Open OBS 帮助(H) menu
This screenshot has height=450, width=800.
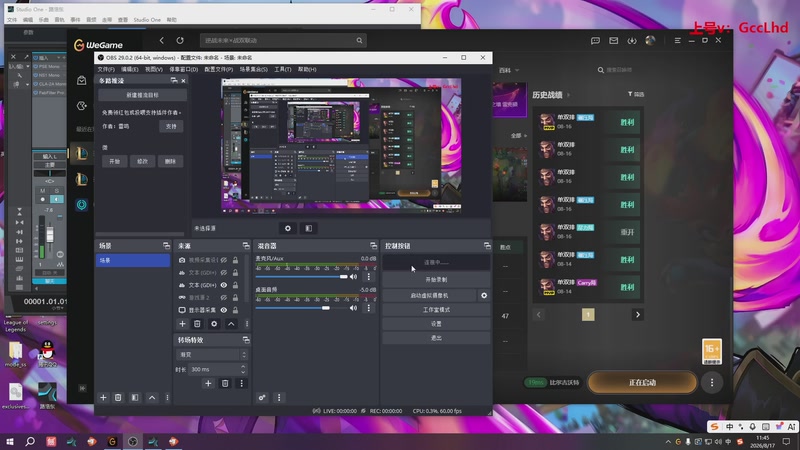(307, 69)
